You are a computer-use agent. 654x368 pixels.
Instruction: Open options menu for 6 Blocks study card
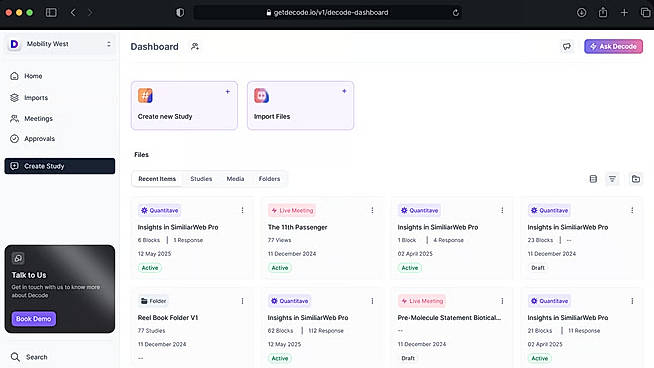242,210
